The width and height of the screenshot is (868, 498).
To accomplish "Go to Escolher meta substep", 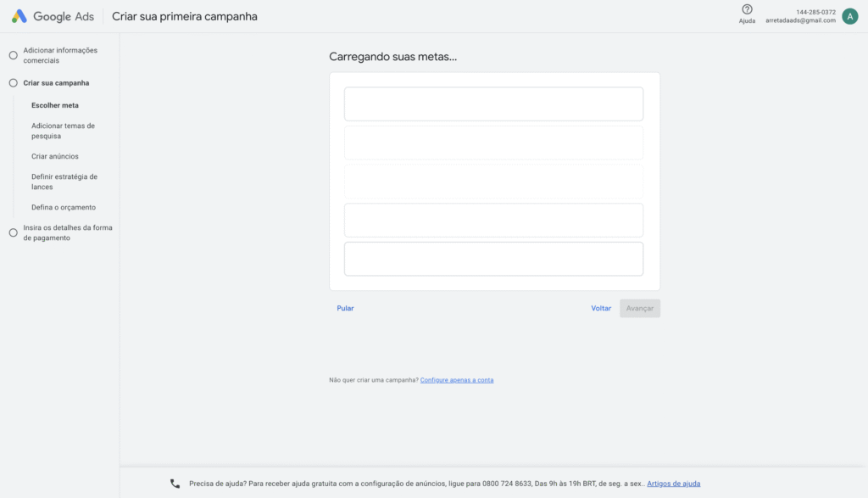I will click(x=55, y=105).
